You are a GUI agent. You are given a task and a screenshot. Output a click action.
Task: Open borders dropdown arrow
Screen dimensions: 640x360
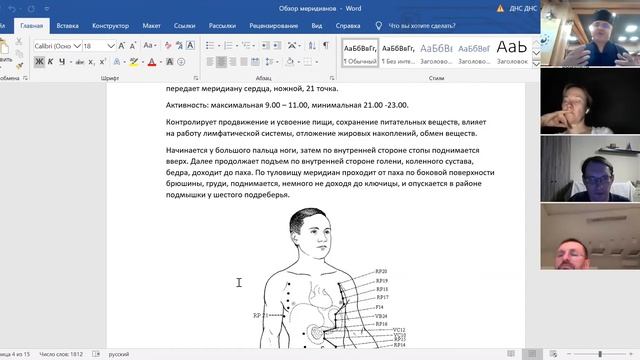tap(317, 62)
